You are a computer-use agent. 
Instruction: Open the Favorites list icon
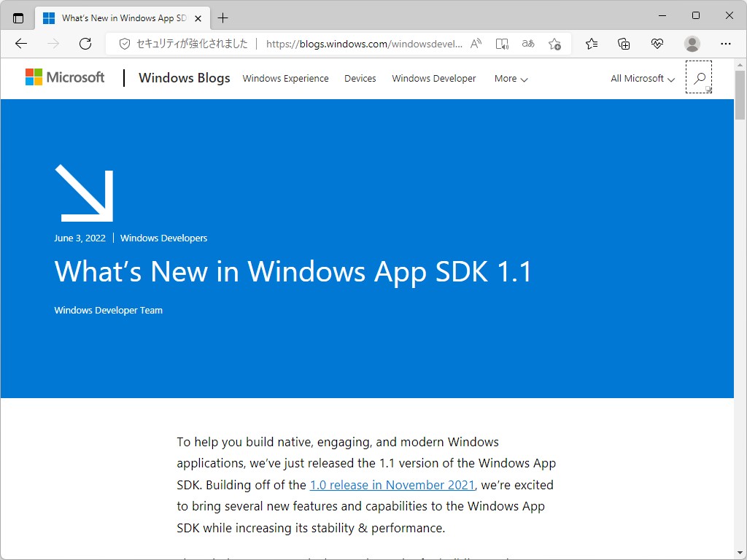tap(592, 44)
